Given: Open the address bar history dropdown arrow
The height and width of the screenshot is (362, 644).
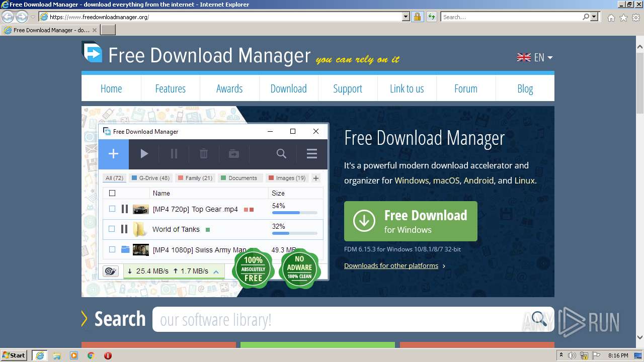Looking at the screenshot, I should (x=406, y=17).
